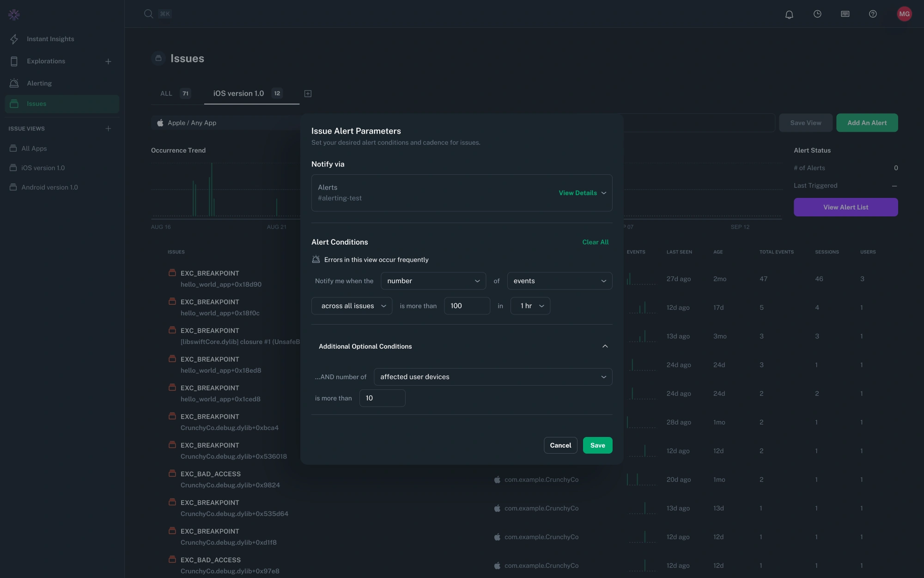Click the search magnifier in the top bar

click(148, 14)
